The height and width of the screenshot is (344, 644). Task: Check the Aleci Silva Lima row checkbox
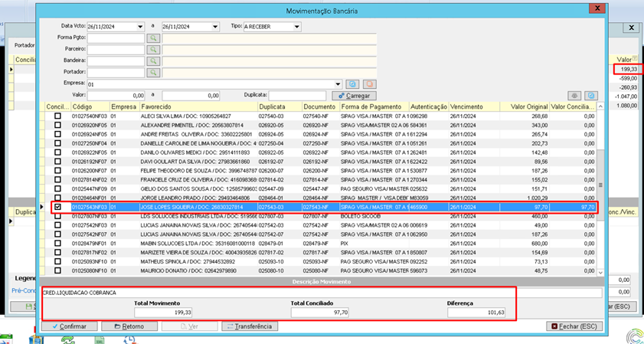tap(58, 115)
